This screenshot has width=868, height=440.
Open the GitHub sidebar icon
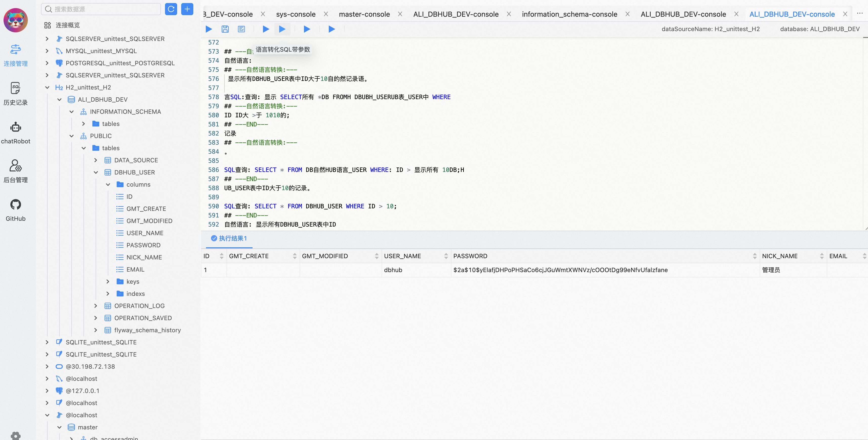pyautogui.click(x=15, y=210)
